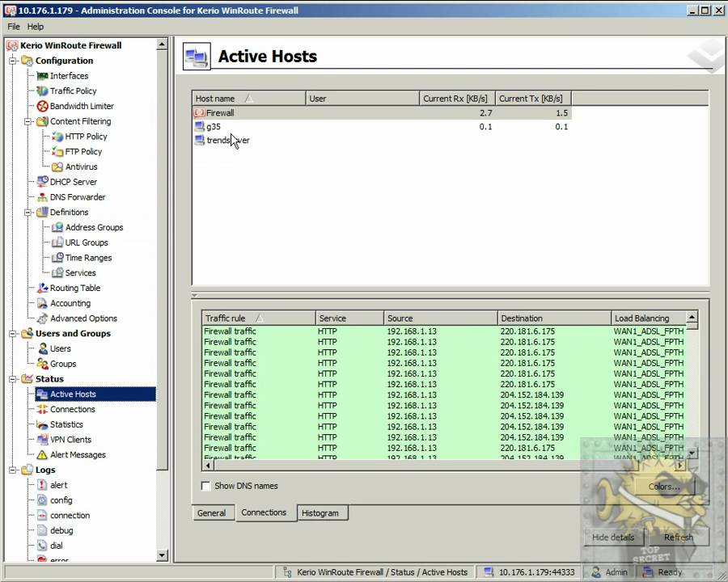
Task: Click the Source column header
Action: pyautogui.click(x=441, y=318)
